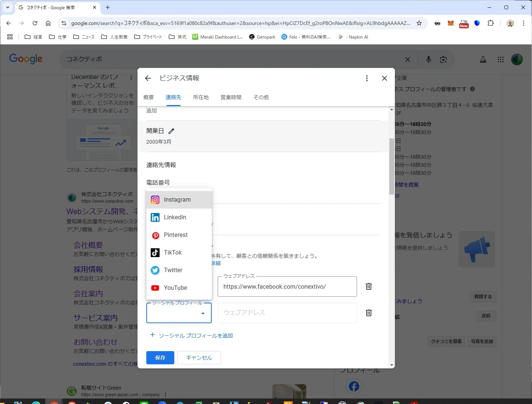Open the ニュース bookmark folder
The width and height of the screenshot is (532, 404).
[84, 37]
